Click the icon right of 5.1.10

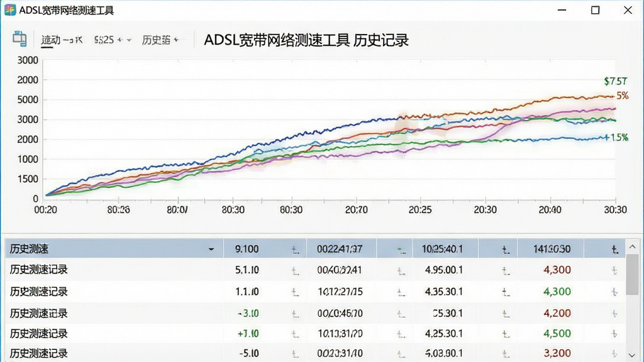click(296, 270)
